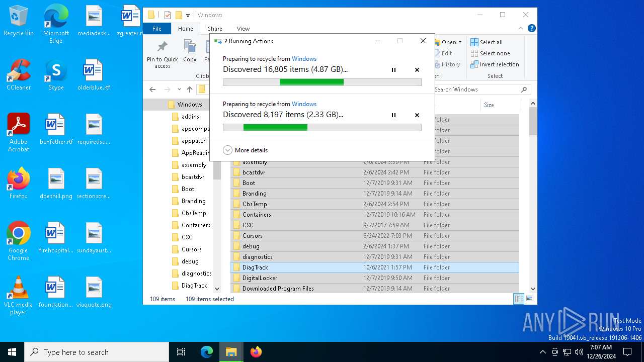The height and width of the screenshot is (362, 644).
Task: Click the Up one level arrow
Action: (190, 89)
